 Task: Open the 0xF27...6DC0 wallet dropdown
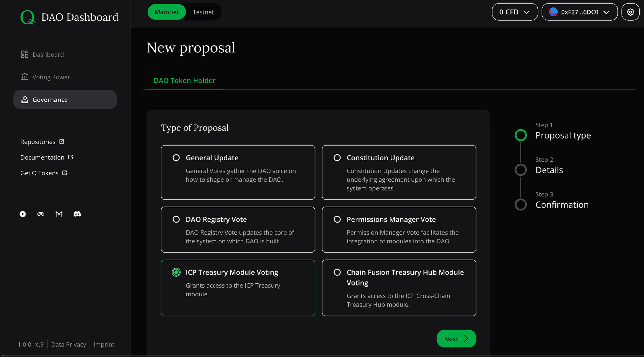point(579,12)
